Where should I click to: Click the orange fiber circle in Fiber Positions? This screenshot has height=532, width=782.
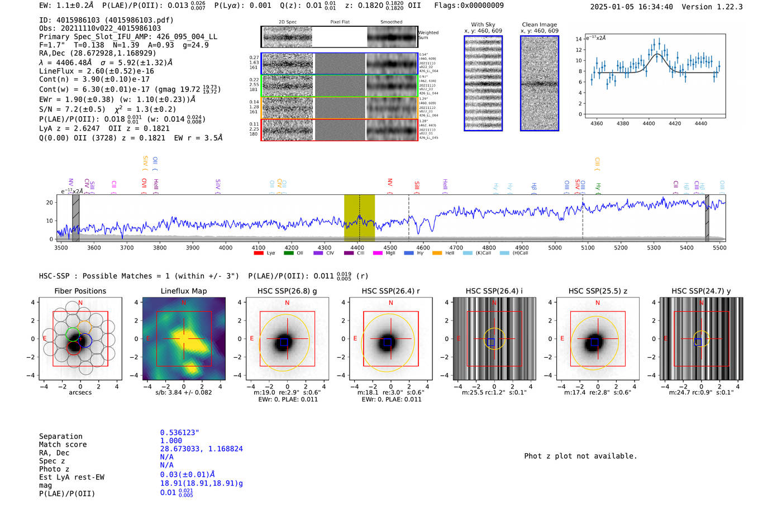[84, 328]
